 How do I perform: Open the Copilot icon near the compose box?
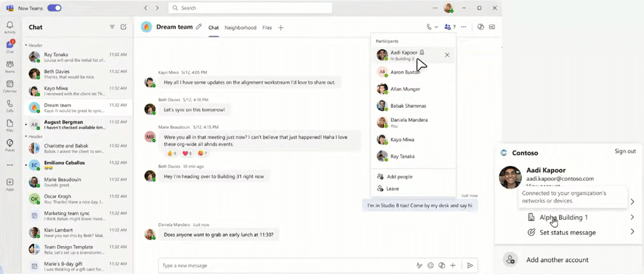442,265
